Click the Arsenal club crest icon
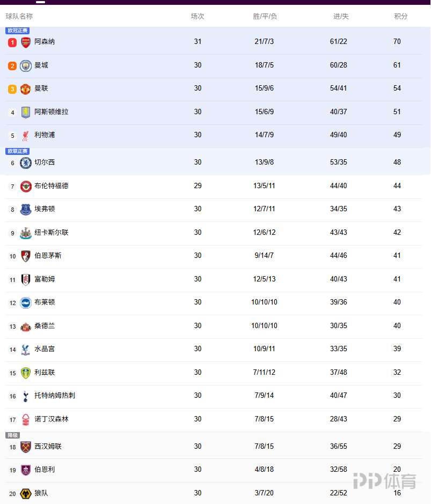The height and width of the screenshot is (504, 431). click(x=26, y=42)
